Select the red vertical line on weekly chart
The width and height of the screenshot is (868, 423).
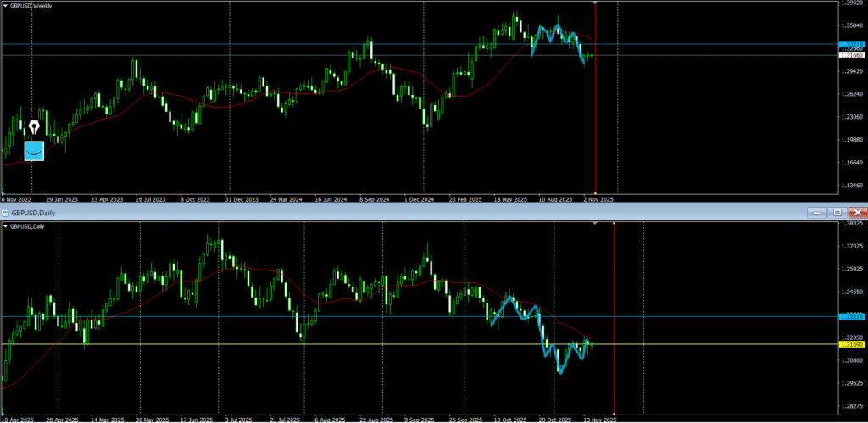pyautogui.click(x=596, y=102)
